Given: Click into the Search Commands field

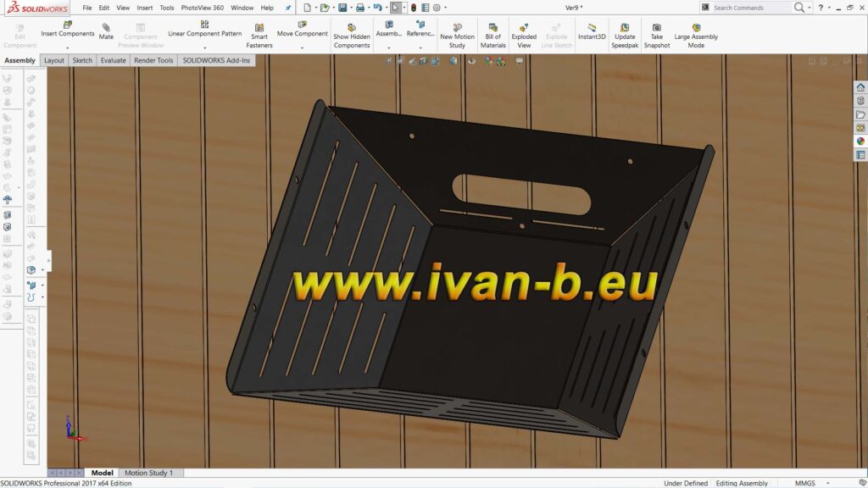Looking at the screenshot, I should [746, 8].
